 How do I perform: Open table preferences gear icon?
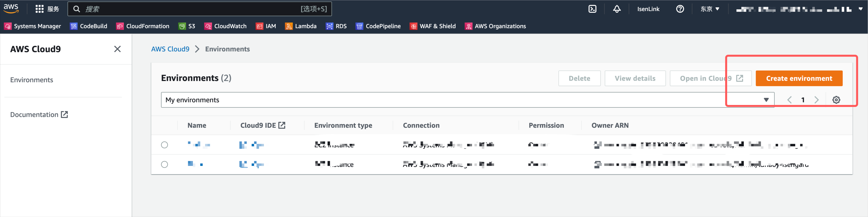click(x=836, y=100)
